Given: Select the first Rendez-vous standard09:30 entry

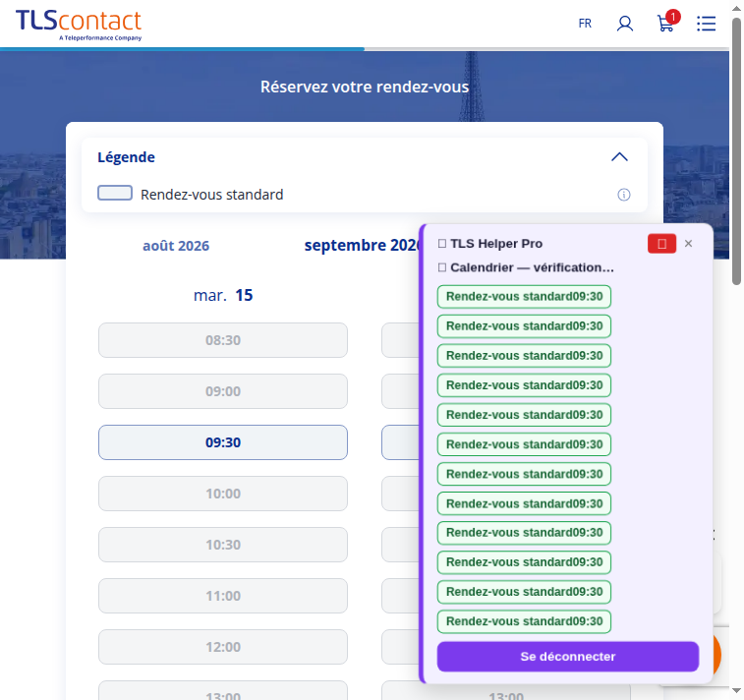Looking at the screenshot, I should tap(524, 297).
